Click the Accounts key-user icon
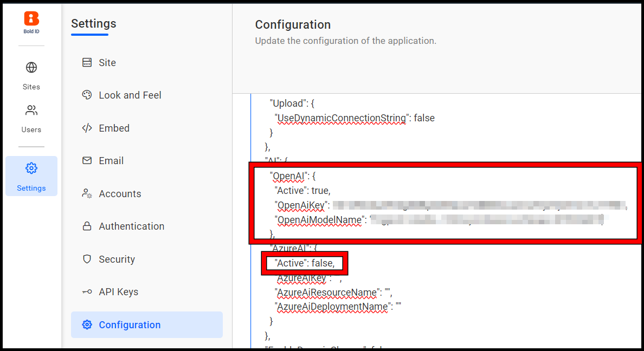 (87, 193)
